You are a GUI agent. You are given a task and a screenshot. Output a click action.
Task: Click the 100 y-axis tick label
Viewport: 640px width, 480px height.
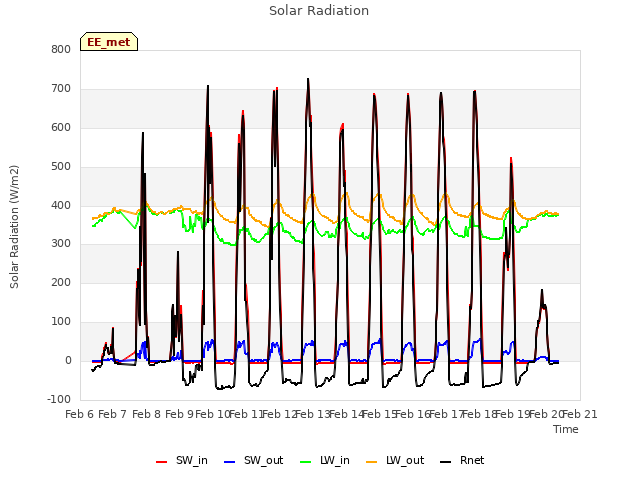coord(61,322)
